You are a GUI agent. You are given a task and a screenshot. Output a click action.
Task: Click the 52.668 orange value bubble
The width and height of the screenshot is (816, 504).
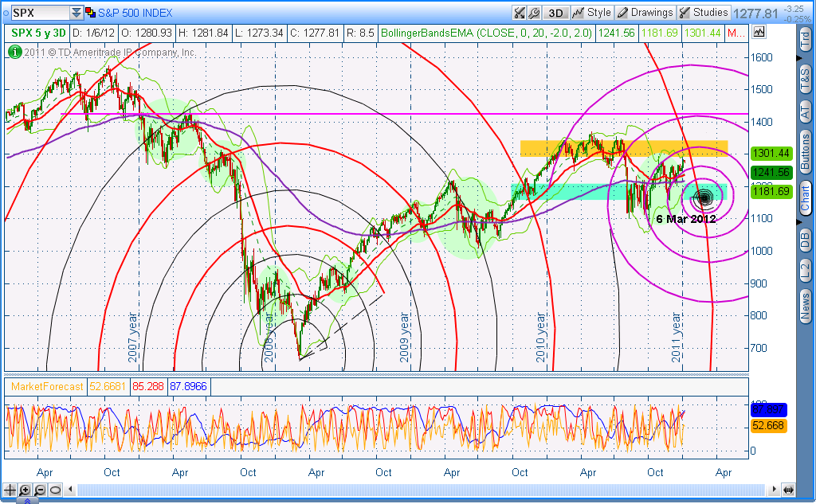pyautogui.click(x=769, y=425)
